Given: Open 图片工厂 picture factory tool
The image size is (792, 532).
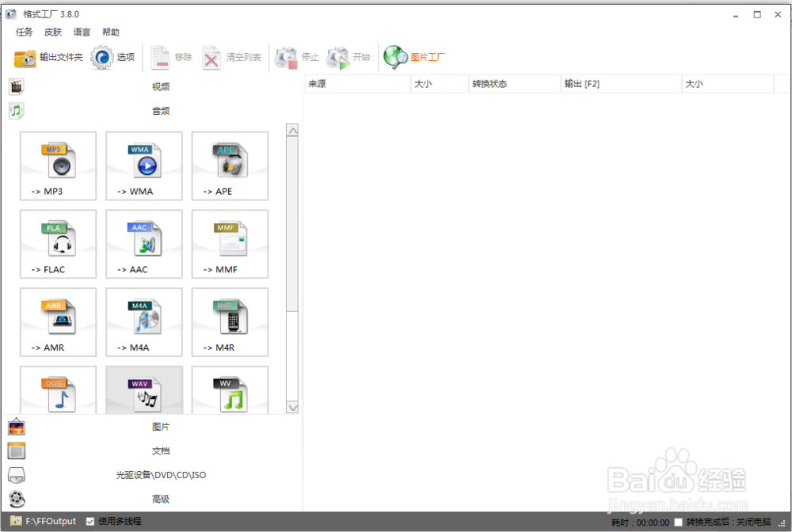Looking at the screenshot, I should click(417, 56).
